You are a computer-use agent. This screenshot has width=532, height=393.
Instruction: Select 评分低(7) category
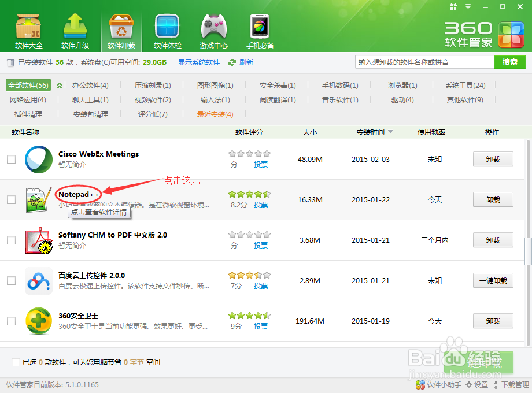[153, 114]
